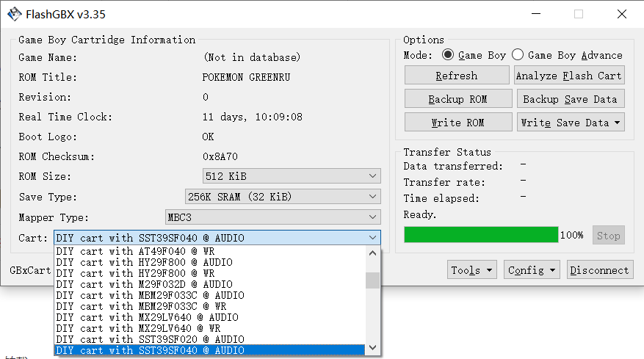The height and width of the screenshot is (359, 644).
Task: Click the green transfer progress bar
Action: (x=480, y=235)
